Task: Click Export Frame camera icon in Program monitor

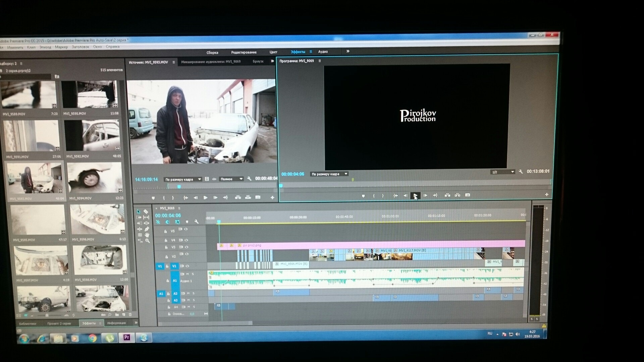Action: (468, 195)
